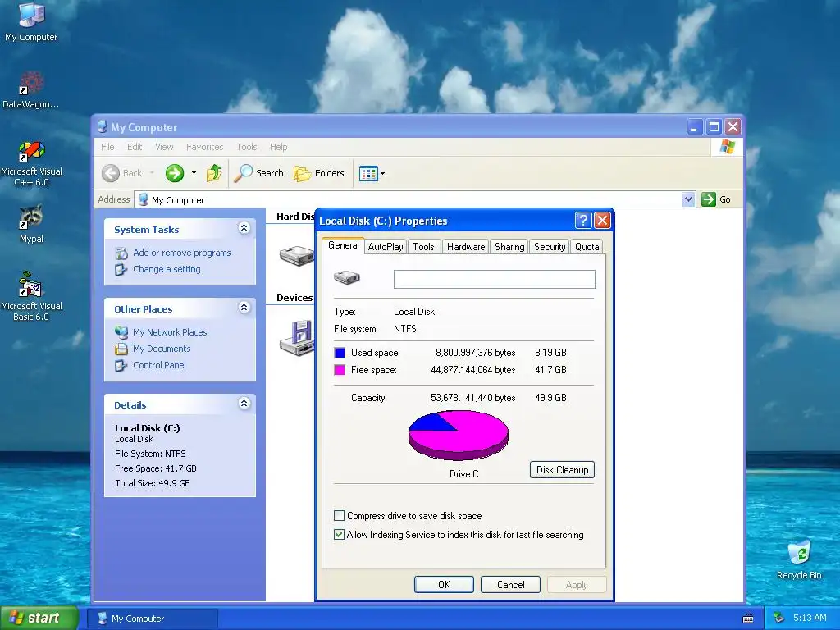The width and height of the screenshot is (840, 630).
Task: Click Change a setting icon
Action: pos(121,269)
